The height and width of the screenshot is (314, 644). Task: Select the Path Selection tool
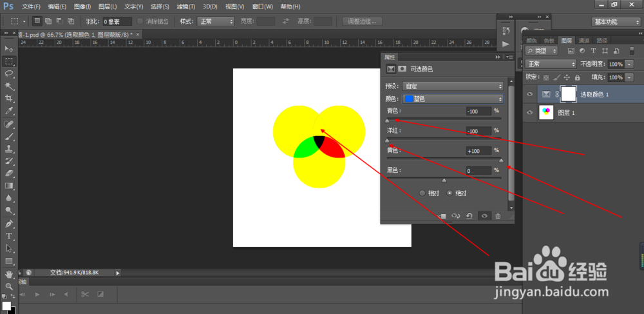tap(8, 249)
